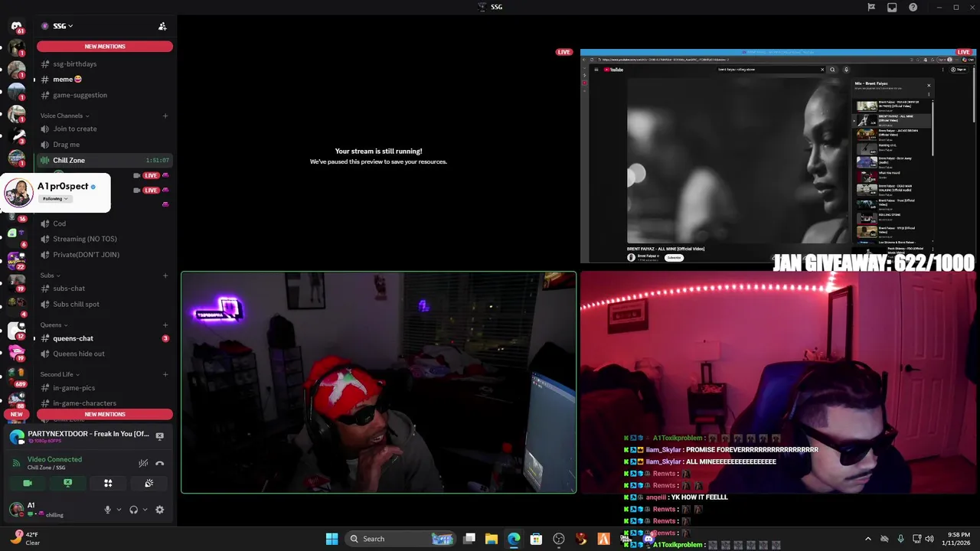
Task: Join the Streaming (NO TOS) voice channel
Action: (x=103, y=239)
